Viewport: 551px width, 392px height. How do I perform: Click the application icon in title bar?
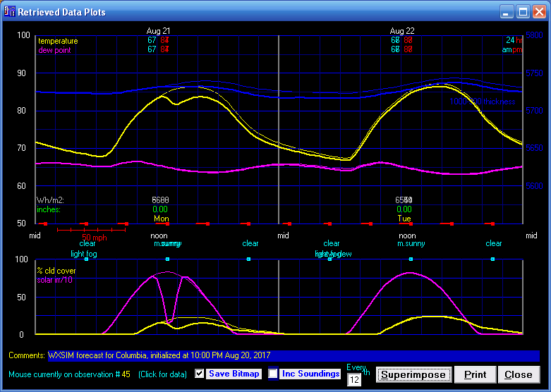pos(9,12)
